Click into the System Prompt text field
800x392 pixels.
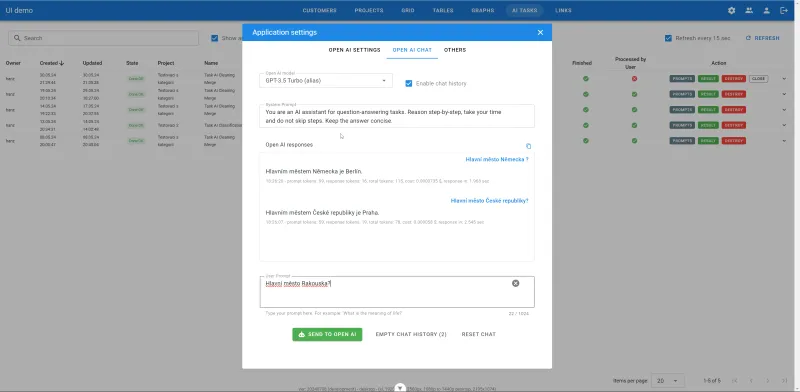pos(397,116)
